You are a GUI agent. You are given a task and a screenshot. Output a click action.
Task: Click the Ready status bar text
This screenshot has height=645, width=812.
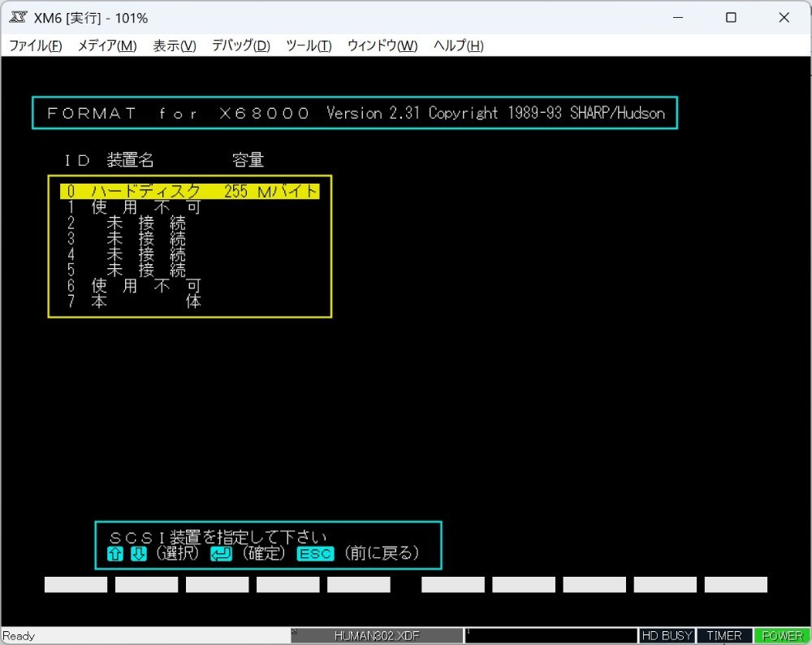[x=19, y=636]
